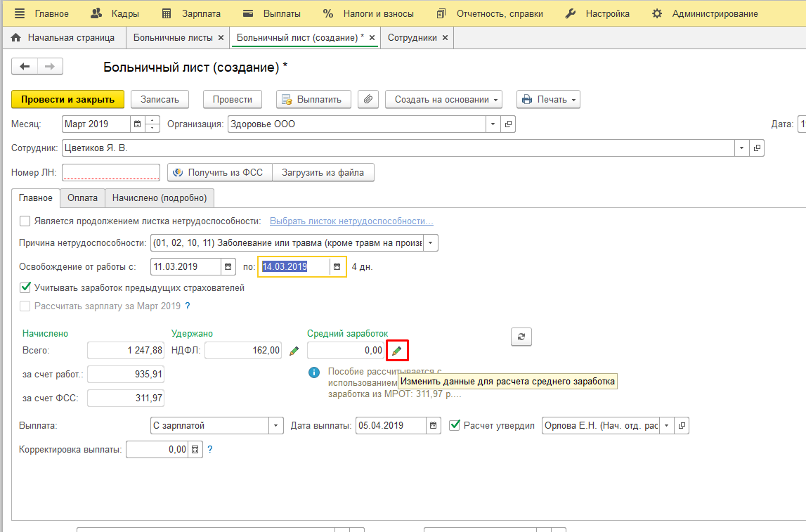Close the Сотрудники tab

tap(445, 37)
